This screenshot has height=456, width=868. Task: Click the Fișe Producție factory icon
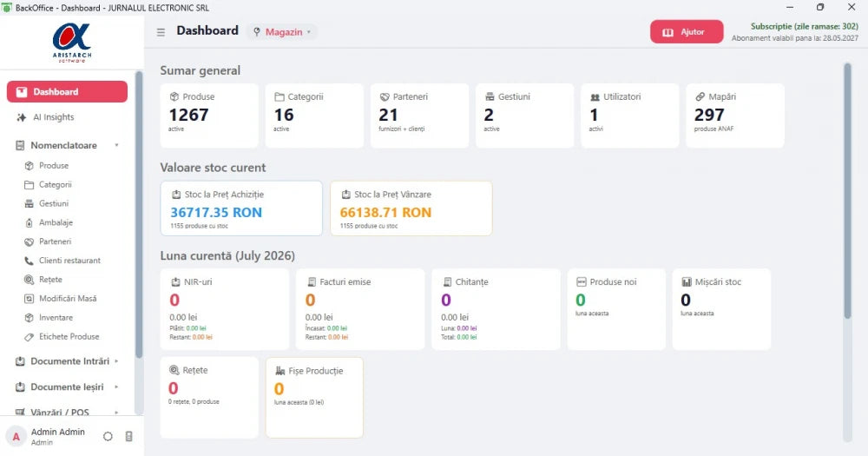(280, 371)
